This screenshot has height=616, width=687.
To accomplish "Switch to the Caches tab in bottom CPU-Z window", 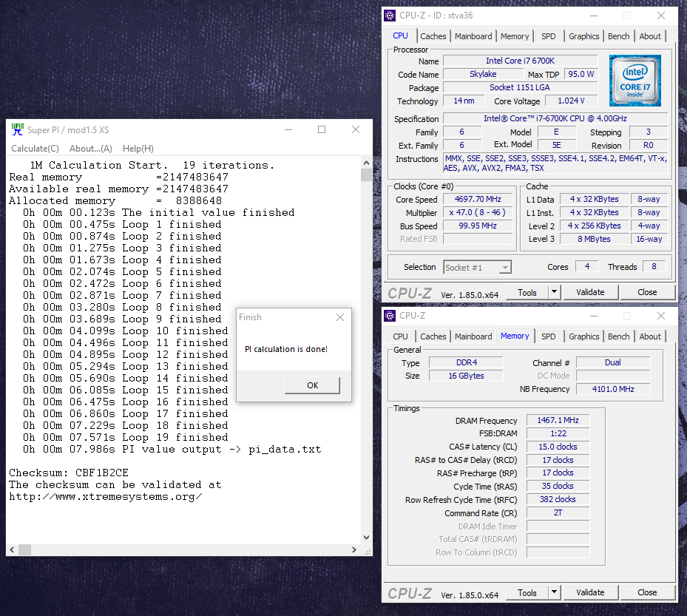I will tap(433, 336).
